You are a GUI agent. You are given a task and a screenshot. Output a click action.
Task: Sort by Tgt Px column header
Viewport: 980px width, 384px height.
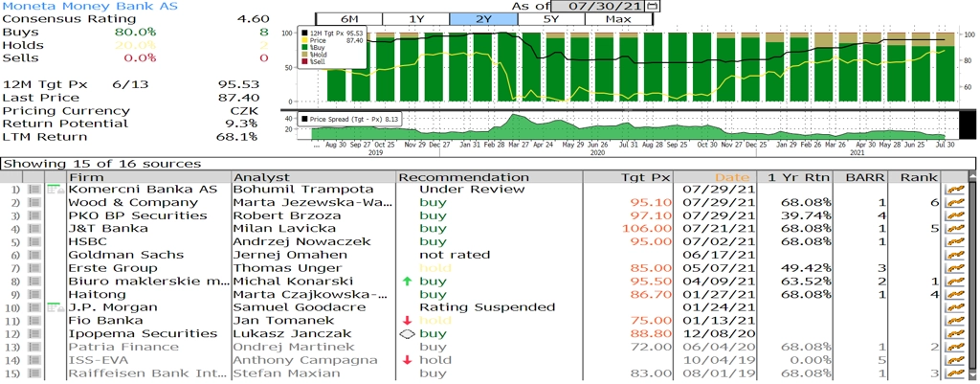point(629,177)
